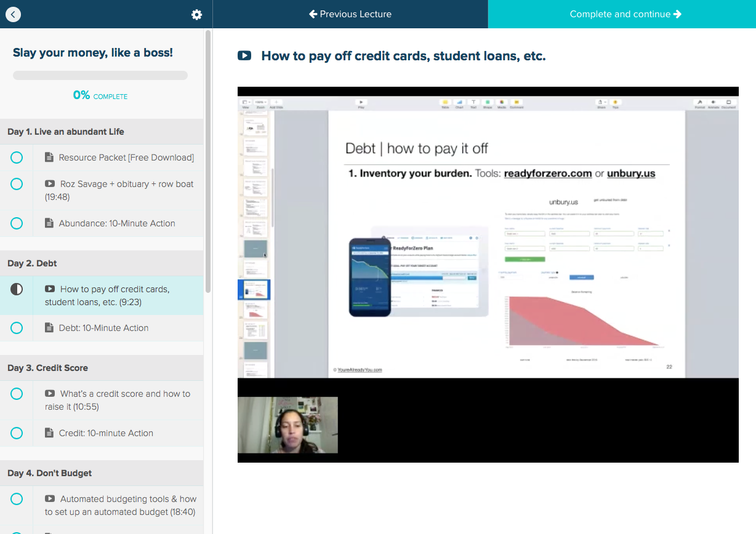This screenshot has height=534, width=756.
Task: Click the Table icon in the Keynote toolbar
Action: click(x=445, y=103)
